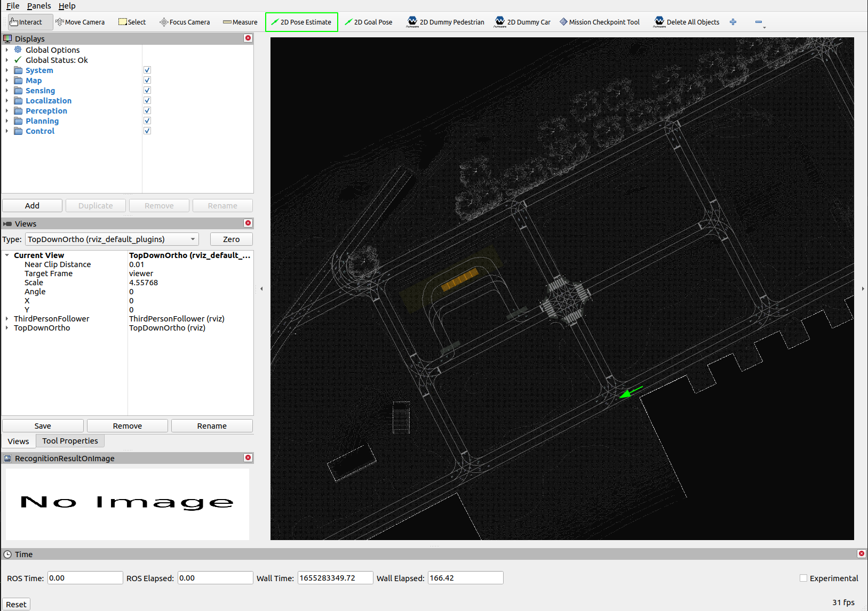Switch to the Move Camera tool
Screen dimensions: 868x611
[x=81, y=22]
